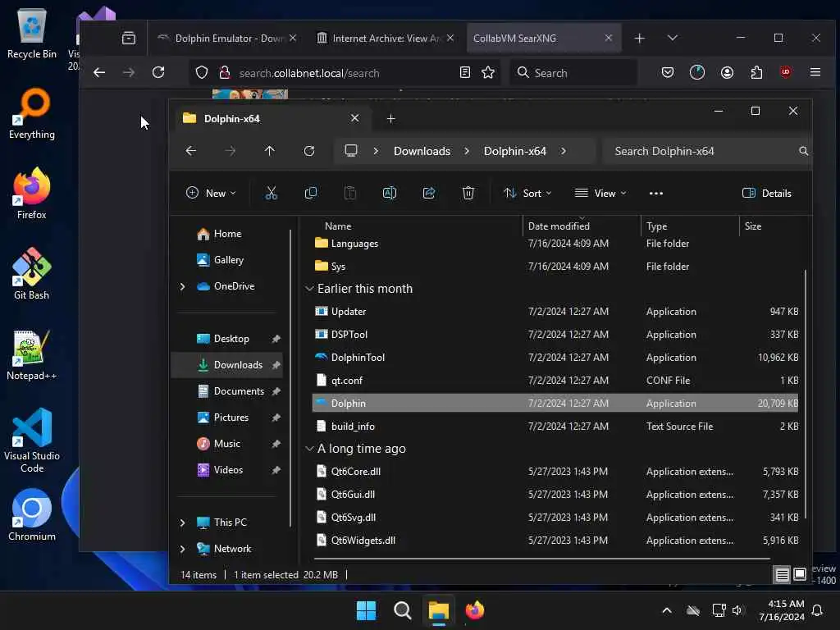Screen dimensions: 840x630
Task: Click taskbar clock showing 4:15 AM
Action: click(x=782, y=610)
